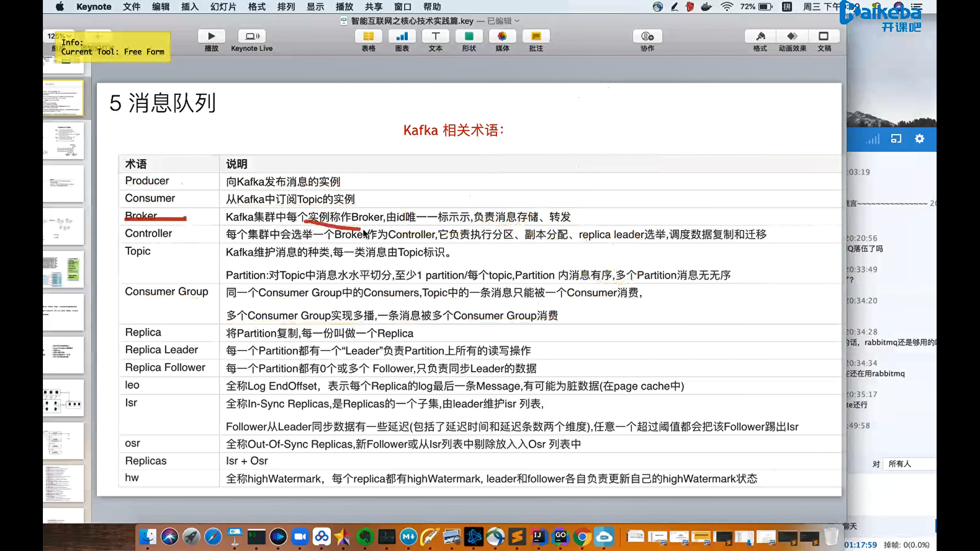The width and height of the screenshot is (980, 551).
Task: Open the 幻灯片 menu in menu bar
Action: click(223, 7)
